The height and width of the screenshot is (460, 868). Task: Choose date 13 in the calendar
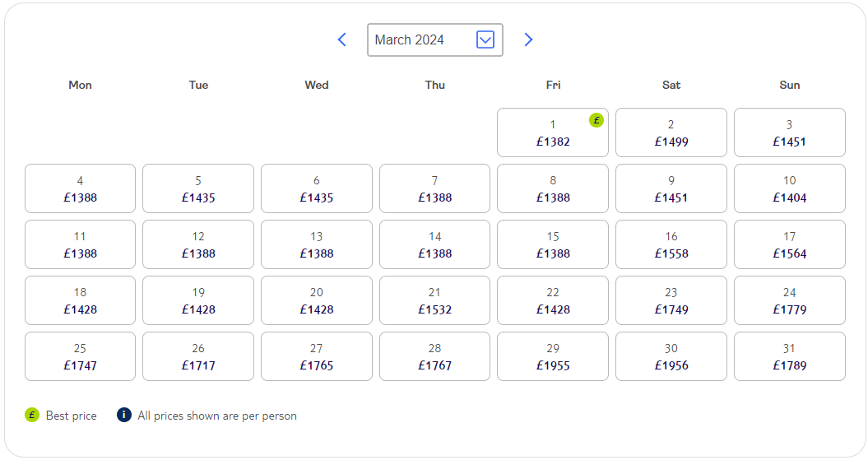coord(317,244)
